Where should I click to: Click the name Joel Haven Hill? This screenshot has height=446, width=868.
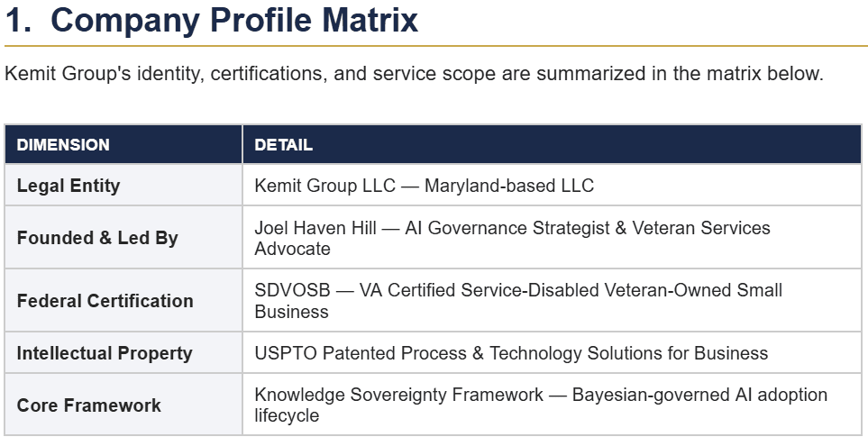pos(315,228)
